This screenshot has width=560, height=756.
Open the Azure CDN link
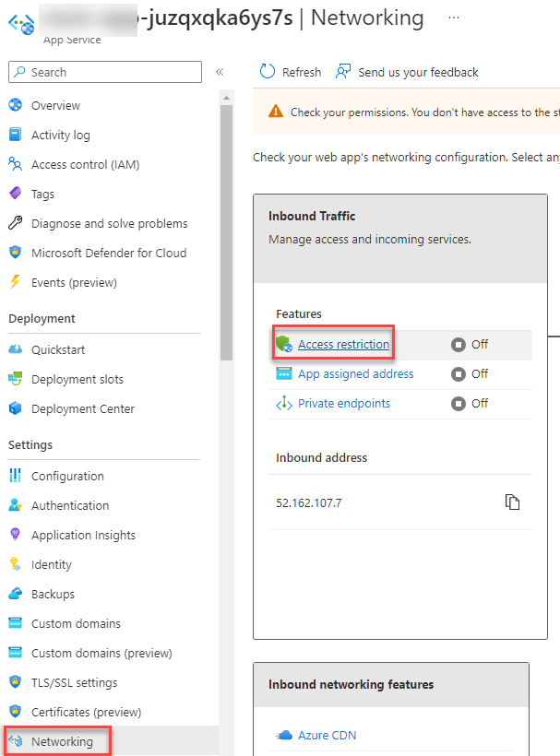click(x=327, y=735)
